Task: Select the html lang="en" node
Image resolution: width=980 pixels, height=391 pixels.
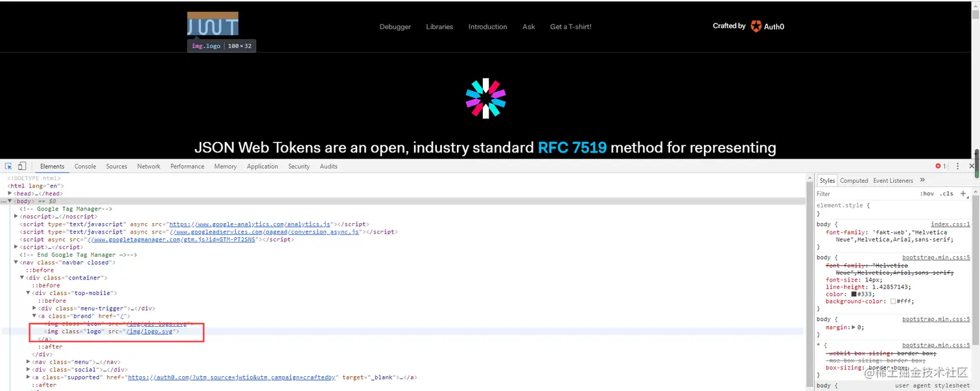Action: tap(36, 185)
